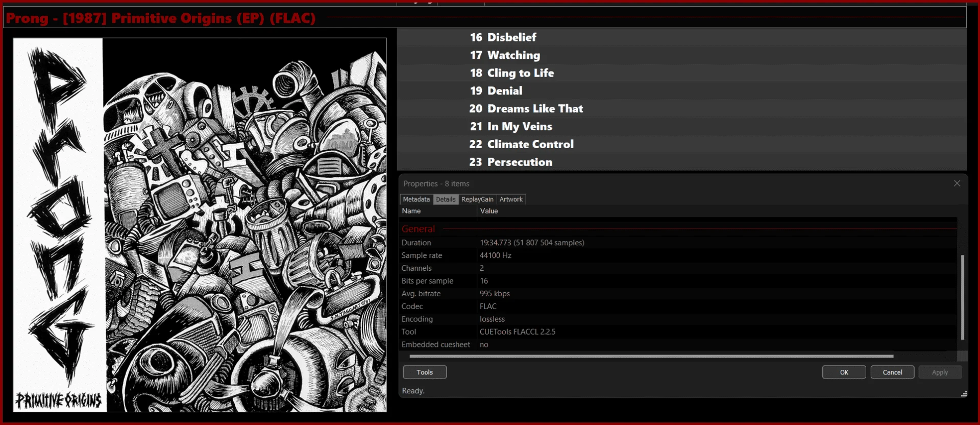
Task: Select track 16 Disbelief
Action: click(682, 37)
